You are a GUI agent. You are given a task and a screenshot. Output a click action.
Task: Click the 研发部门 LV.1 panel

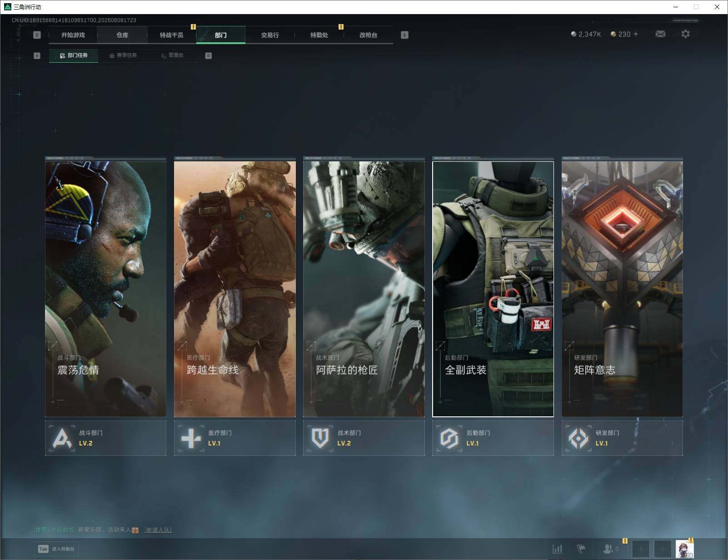(x=622, y=438)
